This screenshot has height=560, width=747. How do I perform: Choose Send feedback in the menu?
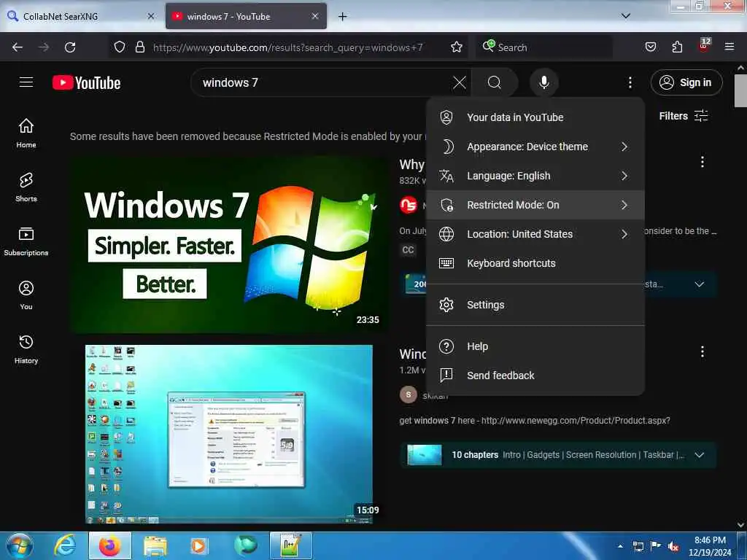[x=535, y=376]
